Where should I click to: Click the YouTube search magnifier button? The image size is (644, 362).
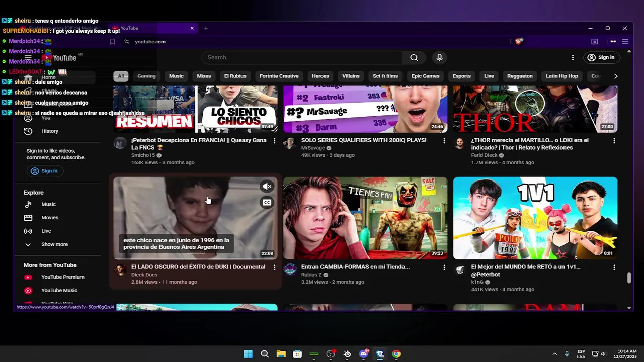(x=414, y=57)
